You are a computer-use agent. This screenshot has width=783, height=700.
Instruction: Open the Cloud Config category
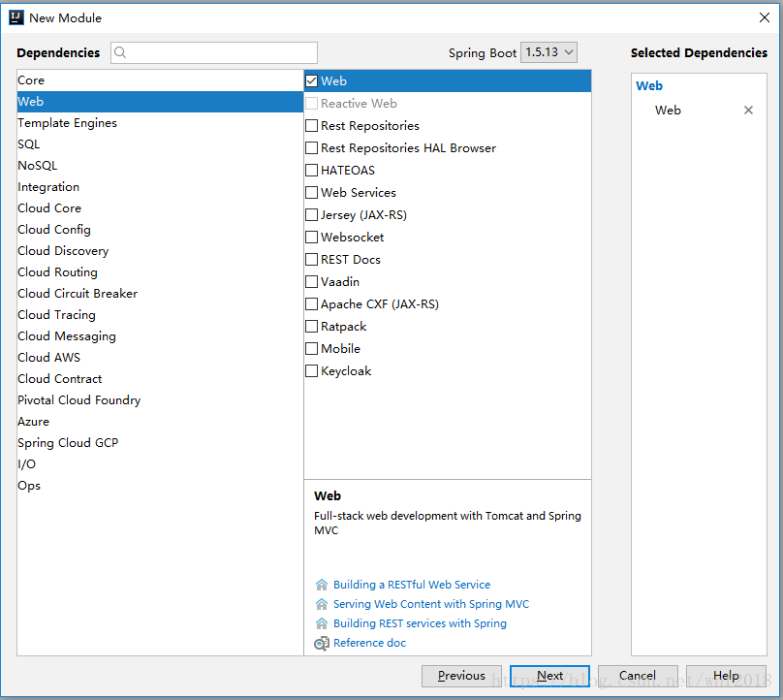point(160,230)
